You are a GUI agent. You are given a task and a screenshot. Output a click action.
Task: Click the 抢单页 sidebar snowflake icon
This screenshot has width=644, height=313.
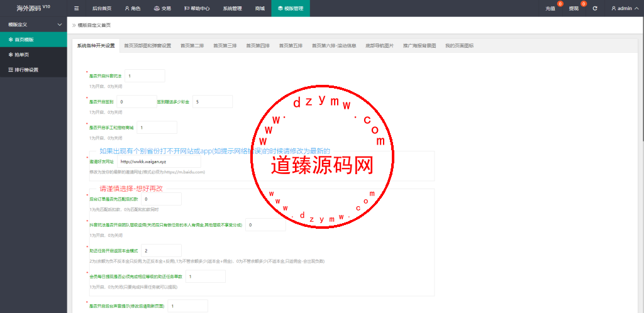(11, 55)
